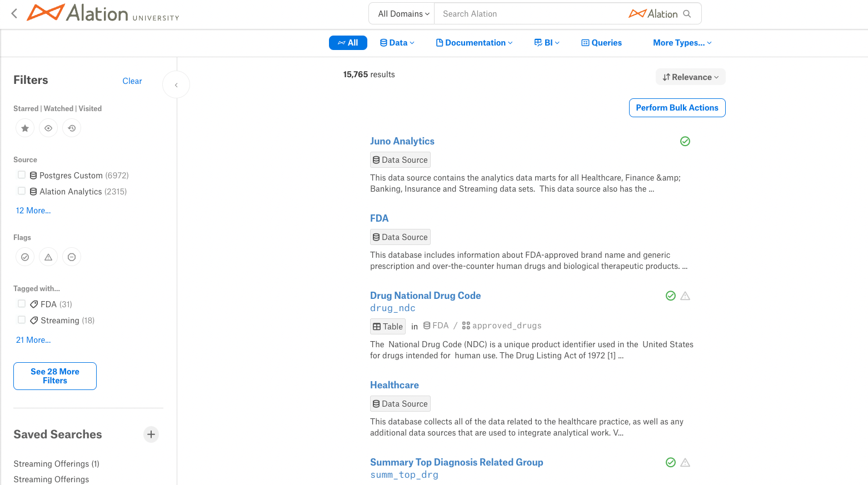868x485 pixels.
Task: Open the Relevance sort dropdown
Action: (691, 77)
